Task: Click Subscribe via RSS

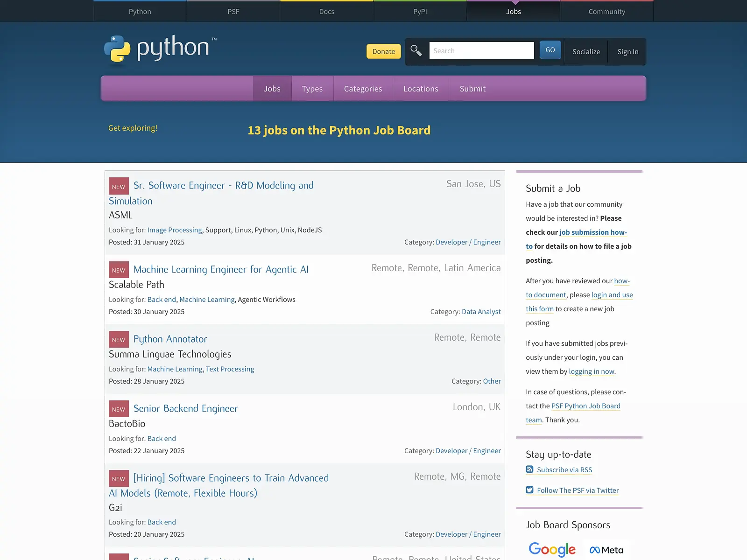Action: point(564,469)
